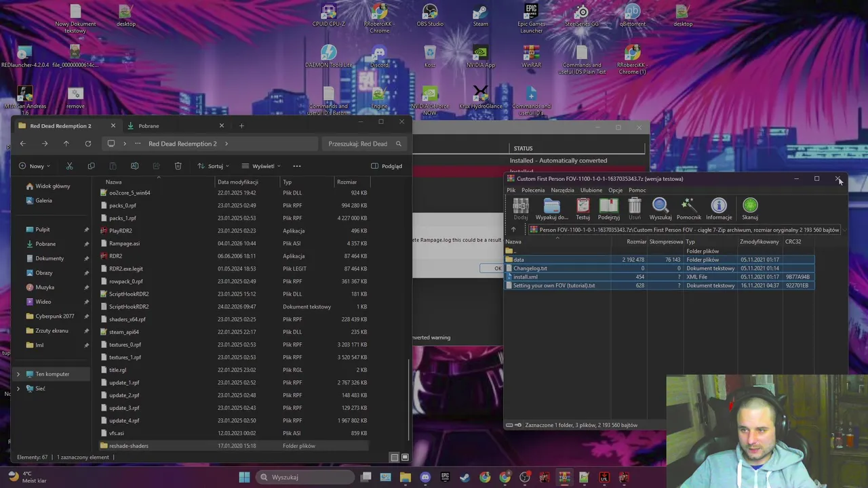Click the taskbar Wyszukaj search box
Viewport: 868px width, 488px height.
pyautogui.click(x=306, y=477)
